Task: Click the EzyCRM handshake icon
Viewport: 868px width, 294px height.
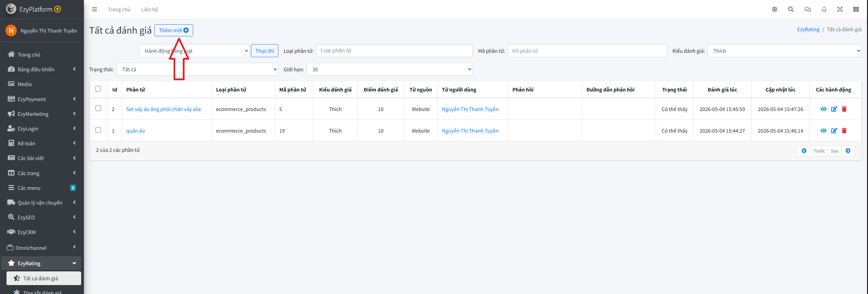Action: click(11, 232)
